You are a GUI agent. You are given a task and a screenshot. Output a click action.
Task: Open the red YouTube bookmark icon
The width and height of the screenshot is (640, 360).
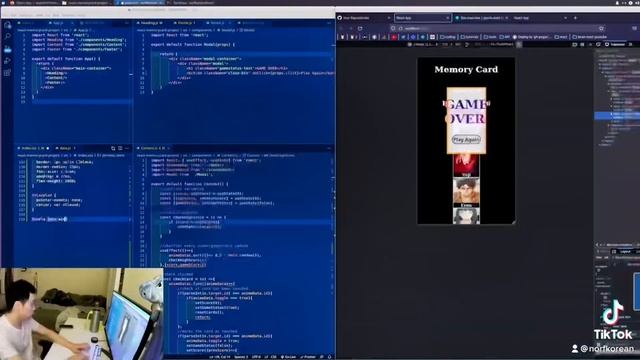[x=394, y=37]
